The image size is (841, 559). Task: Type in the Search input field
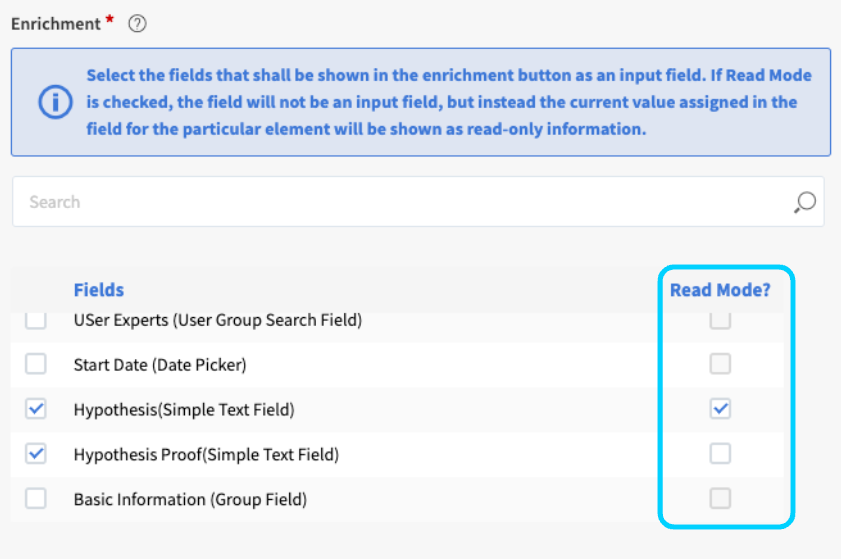click(x=400, y=202)
